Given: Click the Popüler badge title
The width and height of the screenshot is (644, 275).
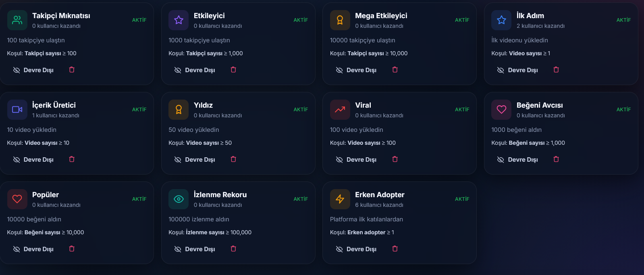Looking at the screenshot, I should point(46,195).
